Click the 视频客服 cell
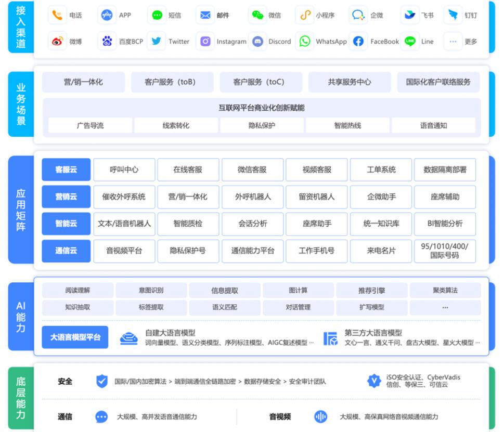 click(x=317, y=169)
